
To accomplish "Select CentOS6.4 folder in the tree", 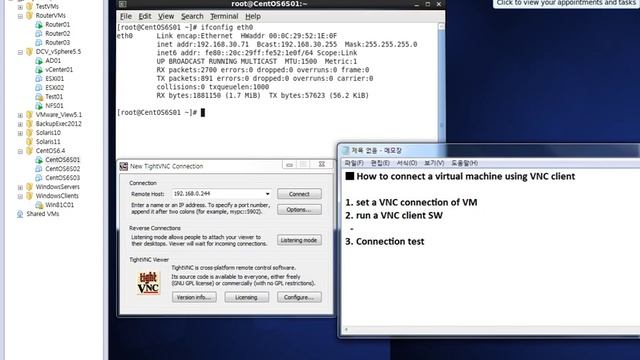I will pos(50,151).
